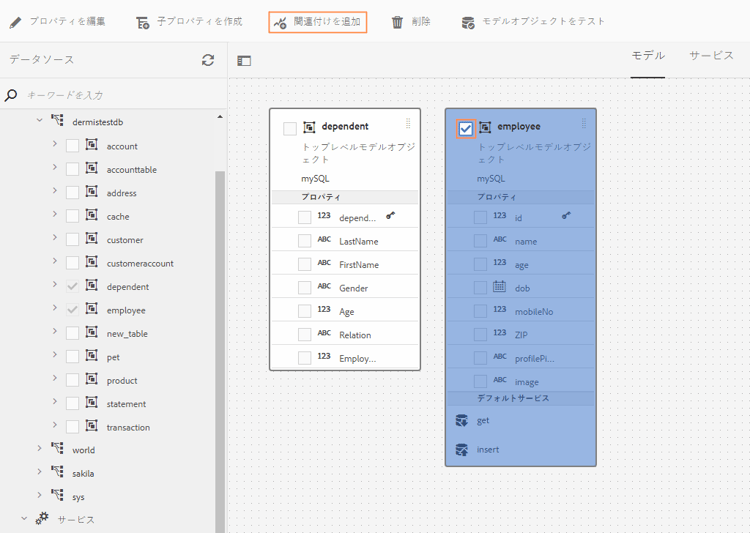Expand the dependent table node
The width and height of the screenshot is (750, 533).
[55, 284]
